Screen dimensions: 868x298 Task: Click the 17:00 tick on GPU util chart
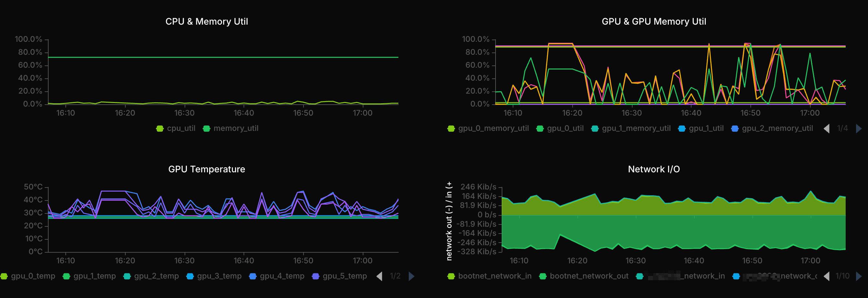click(810, 113)
